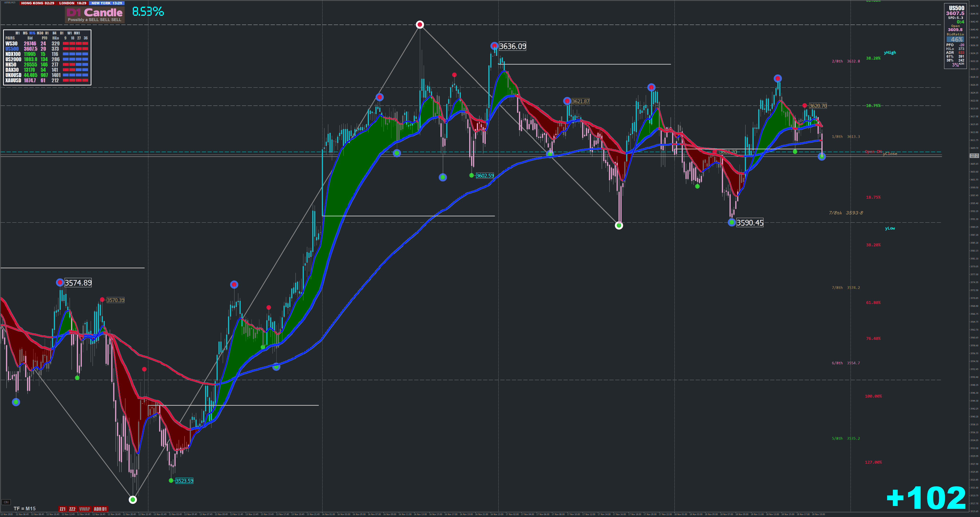Toggle the ZZ1 zigzag indicator button
Screen dimensions: 980x517
coord(62,509)
